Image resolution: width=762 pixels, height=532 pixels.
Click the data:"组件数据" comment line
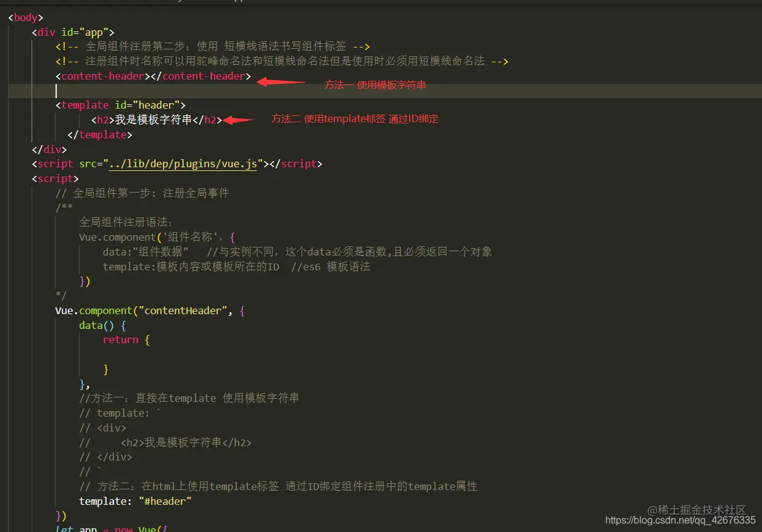pyautogui.click(x=297, y=252)
